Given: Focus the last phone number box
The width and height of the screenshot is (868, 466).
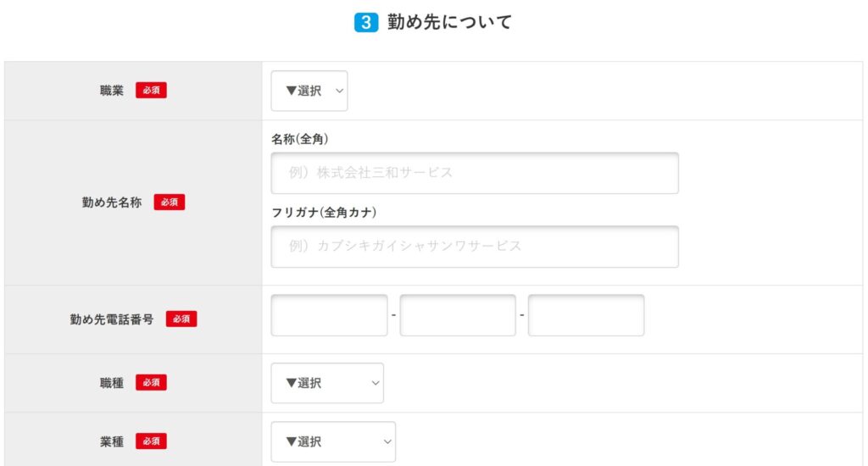Looking at the screenshot, I should point(586,315).
